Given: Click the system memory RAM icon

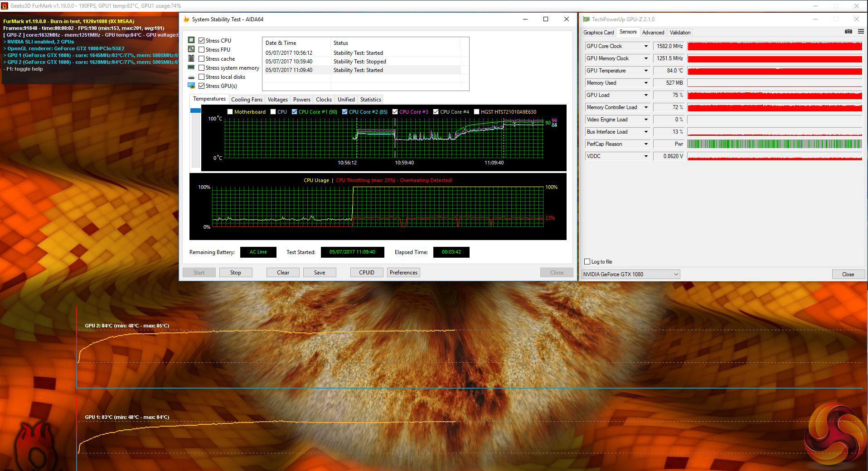Looking at the screenshot, I should (191, 67).
